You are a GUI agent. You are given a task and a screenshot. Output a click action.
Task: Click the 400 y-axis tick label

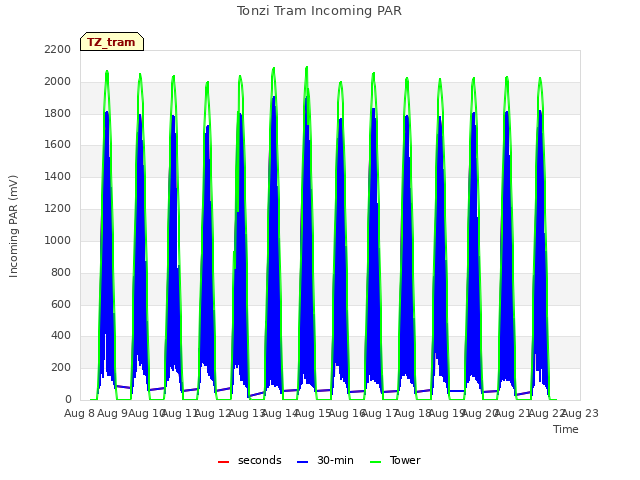point(61,336)
